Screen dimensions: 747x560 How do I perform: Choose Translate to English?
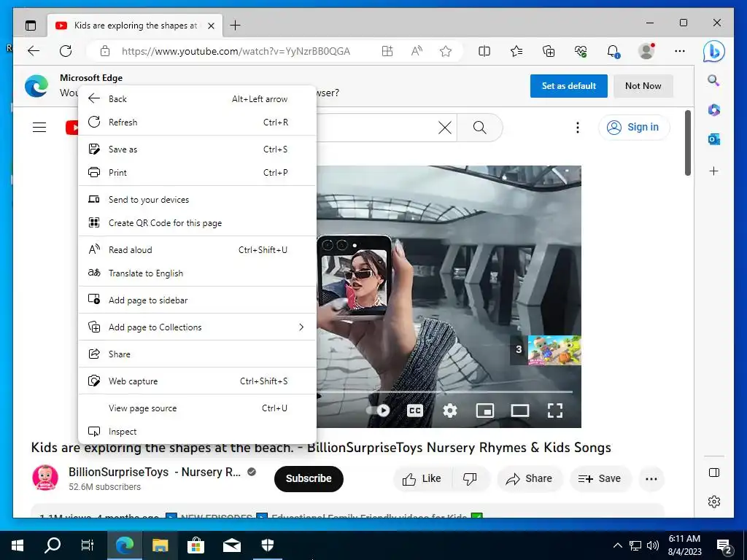coord(197,273)
